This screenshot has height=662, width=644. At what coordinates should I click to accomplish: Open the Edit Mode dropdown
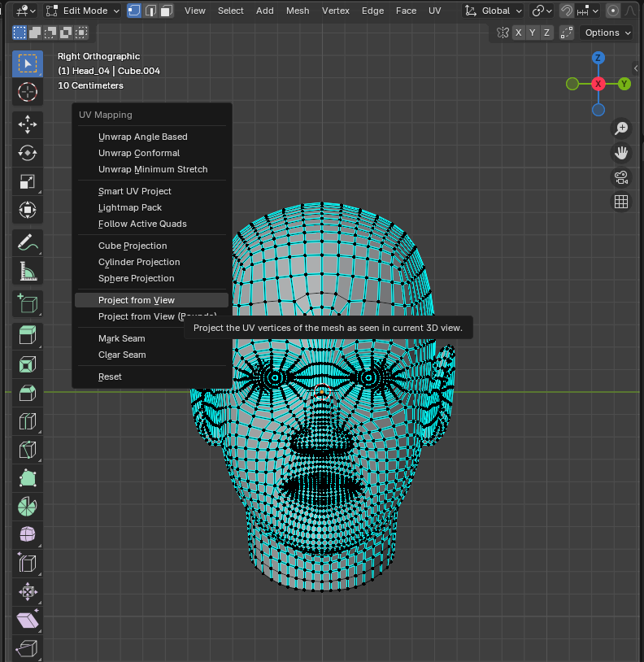point(82,11)
